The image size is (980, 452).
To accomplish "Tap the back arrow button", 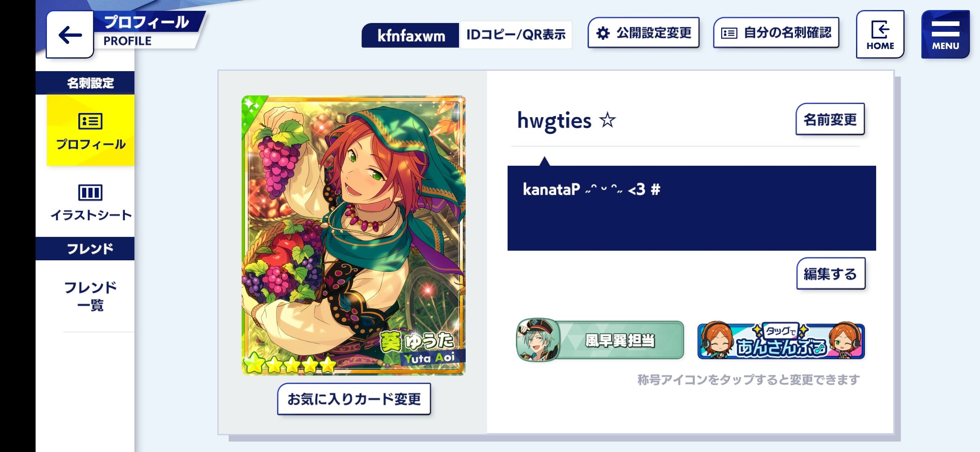I will (70, 35).
